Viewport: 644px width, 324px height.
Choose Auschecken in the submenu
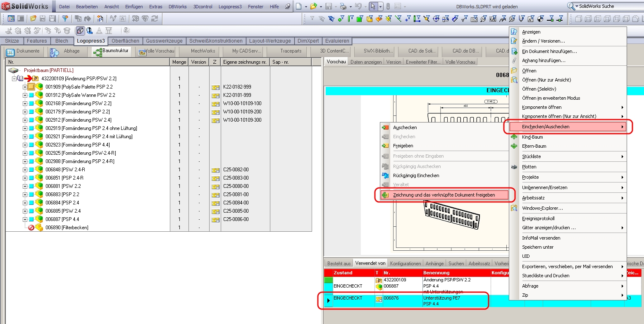pos(444,127)
